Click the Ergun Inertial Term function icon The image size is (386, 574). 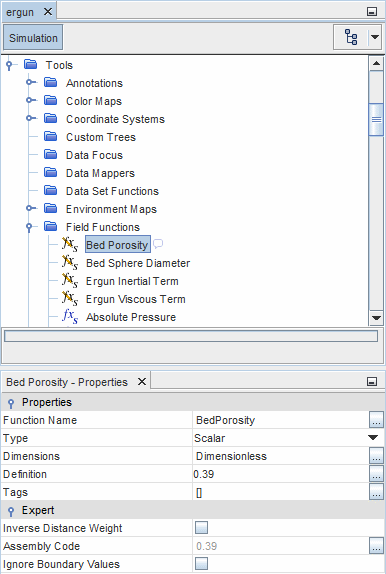(70, 280)
